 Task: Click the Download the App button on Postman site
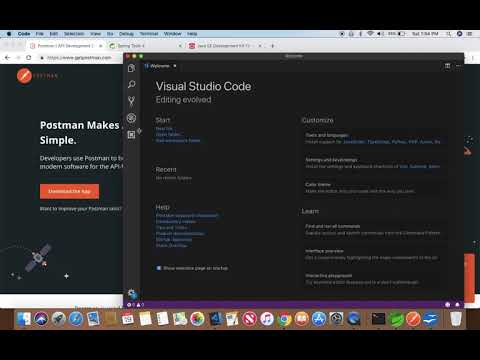69,191
